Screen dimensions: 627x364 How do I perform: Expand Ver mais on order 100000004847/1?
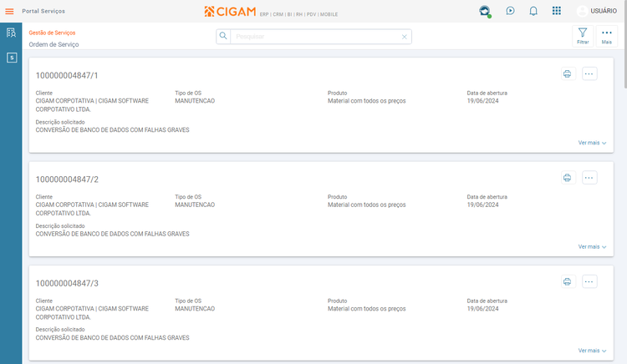[592, 143]
